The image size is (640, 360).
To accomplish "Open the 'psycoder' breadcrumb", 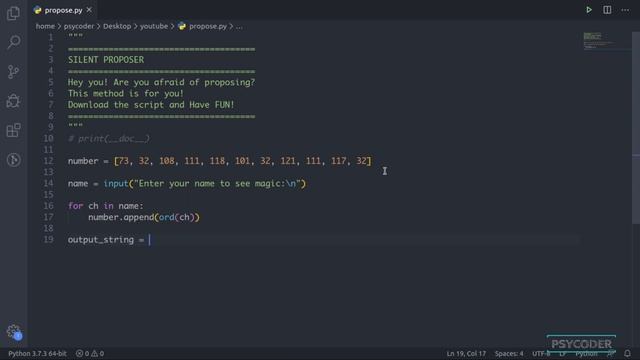I will point(79,26).
